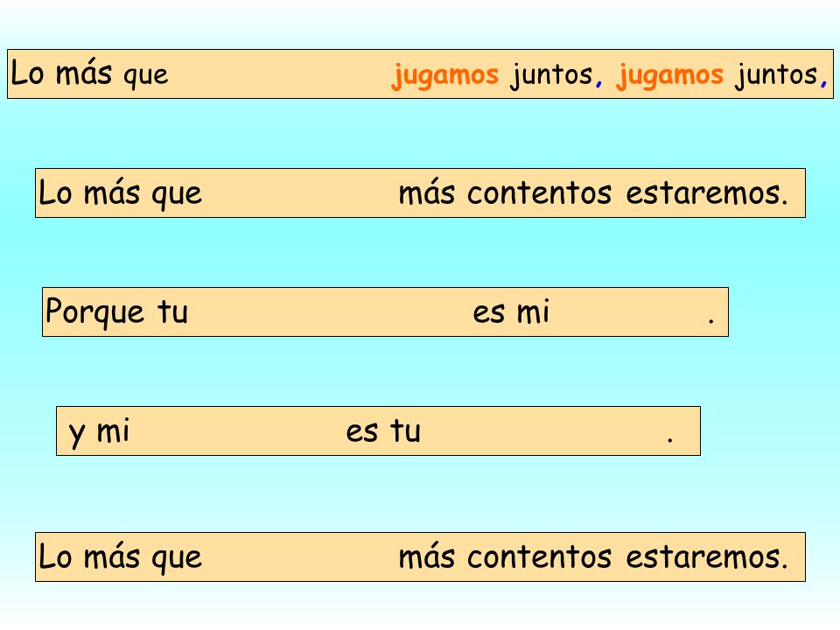
Task: Click the first orange "jugamos" word
Action: coord(445,75)
